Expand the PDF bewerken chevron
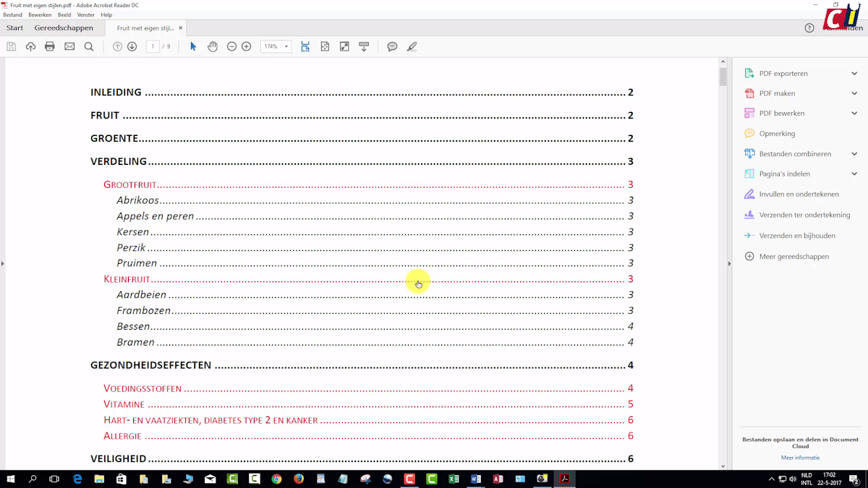This screenshot has width=868, height=488. [854, 114]
